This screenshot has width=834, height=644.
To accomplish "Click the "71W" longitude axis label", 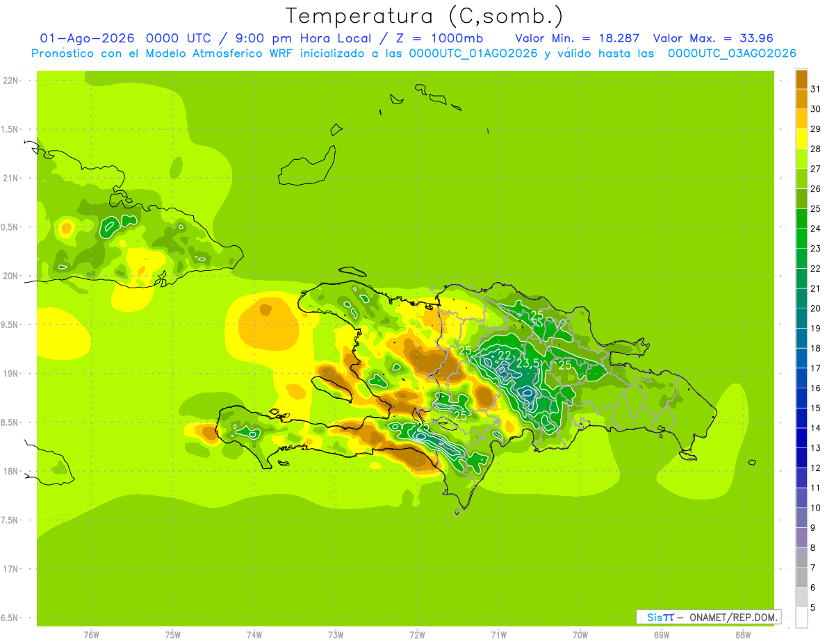I will [498, 635].
